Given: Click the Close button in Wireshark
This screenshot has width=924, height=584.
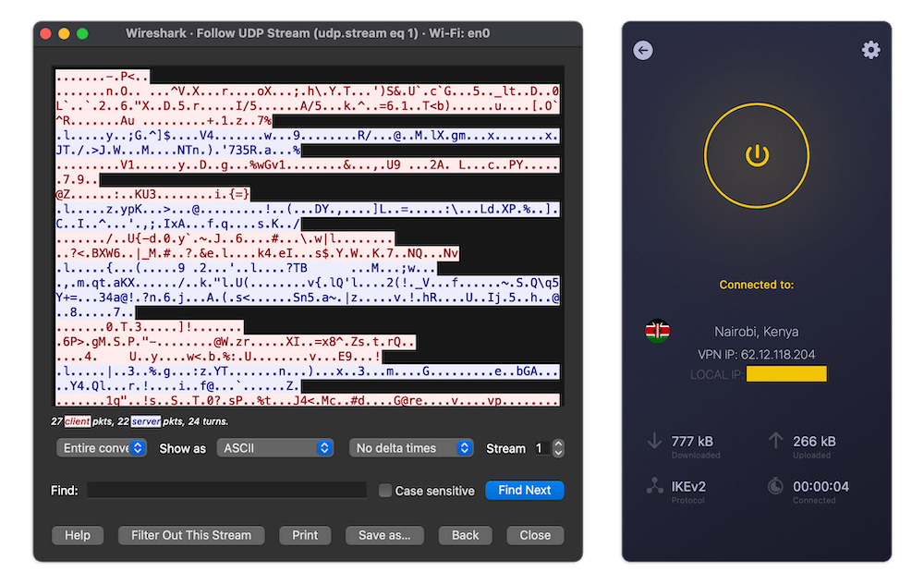Looking at the screenshot, I should click(x=535, y=535).
